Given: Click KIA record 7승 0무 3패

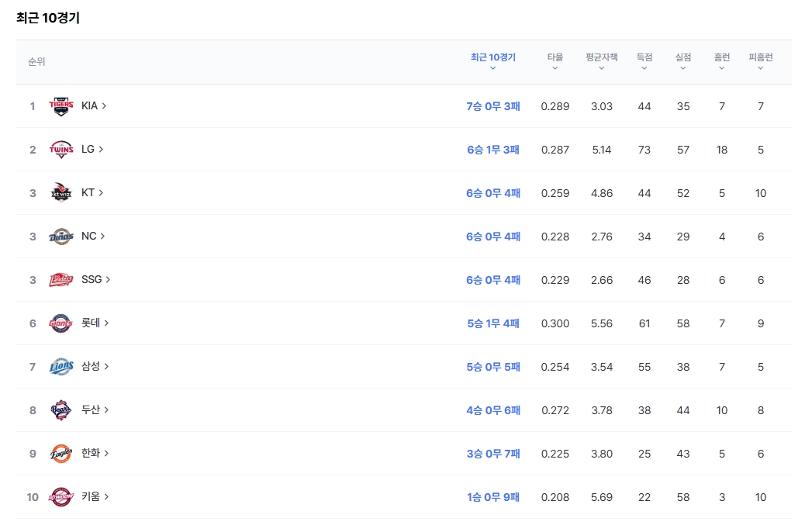Looking at the screenshot, I should tap(493, 106).
